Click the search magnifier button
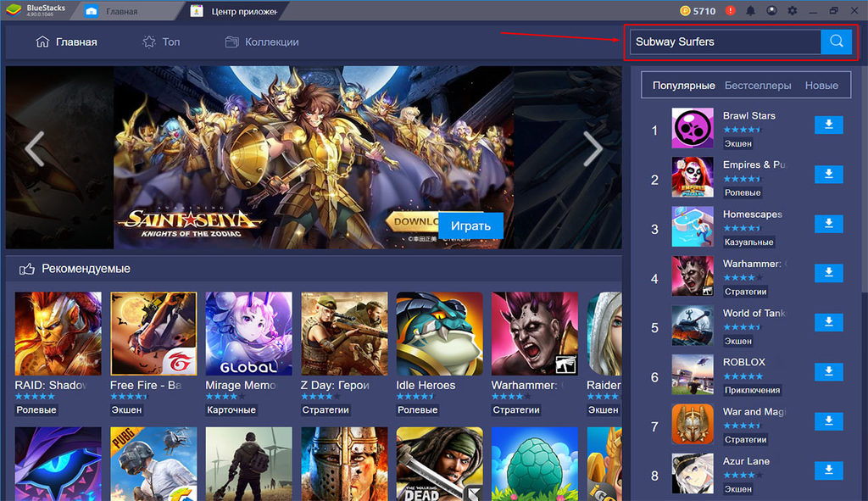868x501 pixels. click(x=836, y=42)
